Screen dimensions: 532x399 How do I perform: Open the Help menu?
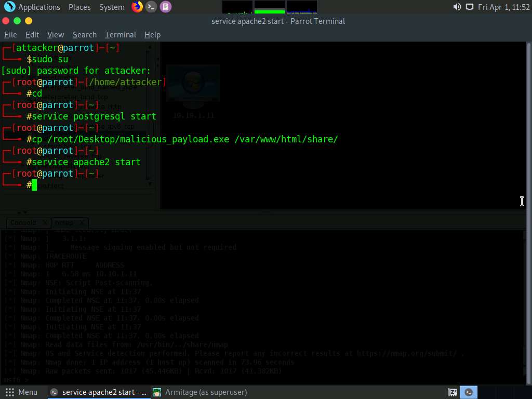(x=152, y=34)
